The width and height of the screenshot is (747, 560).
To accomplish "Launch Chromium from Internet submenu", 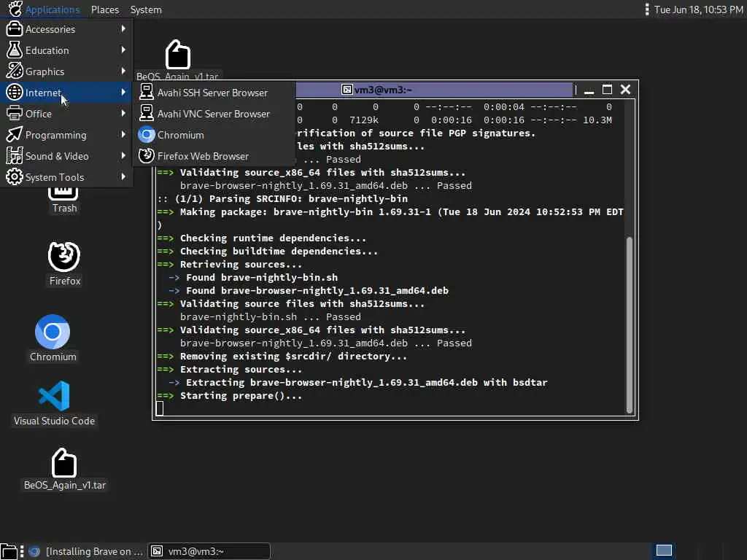I will (214, 135).
